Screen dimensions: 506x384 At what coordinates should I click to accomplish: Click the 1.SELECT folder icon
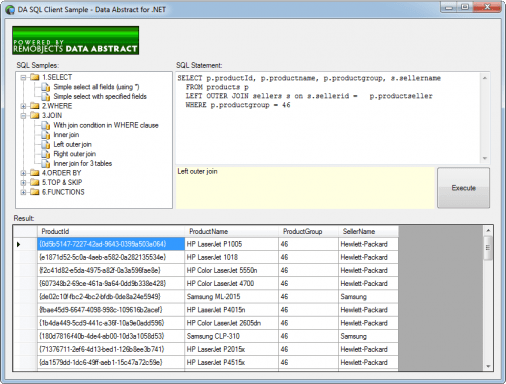(x=35, y=77)
